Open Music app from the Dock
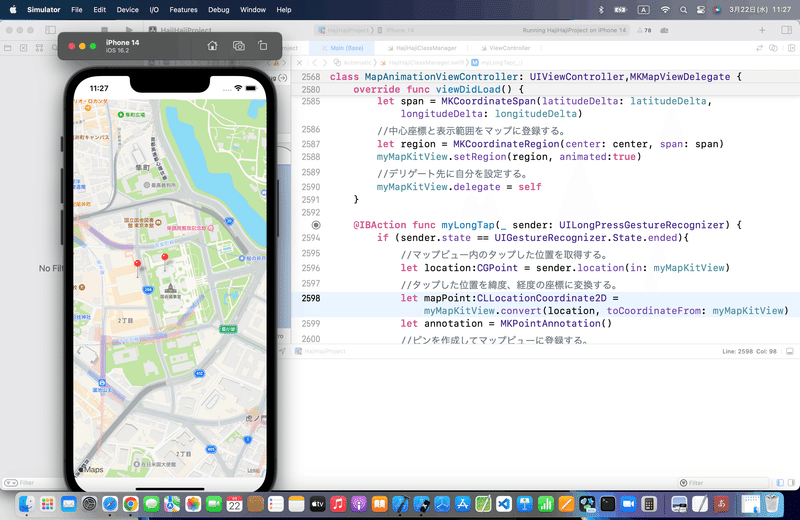Viewport: 800px width, 520px height. pyautogui.click(x=338, y=504)
